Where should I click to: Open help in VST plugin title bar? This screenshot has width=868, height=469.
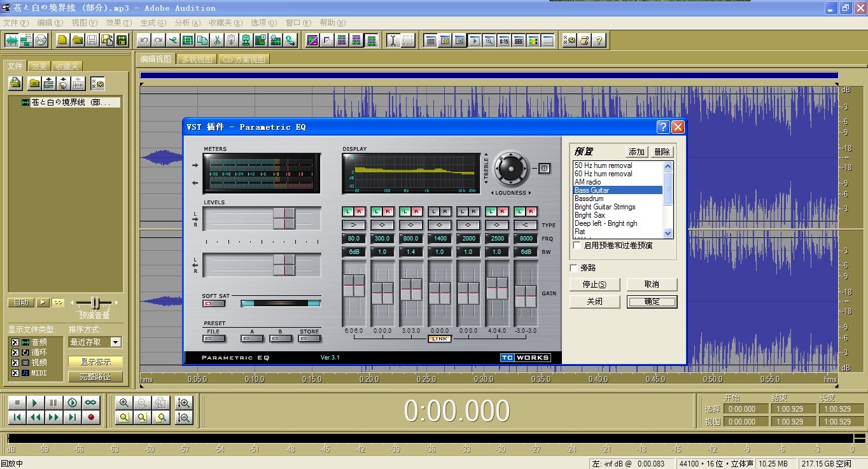(x=662, y=127)
